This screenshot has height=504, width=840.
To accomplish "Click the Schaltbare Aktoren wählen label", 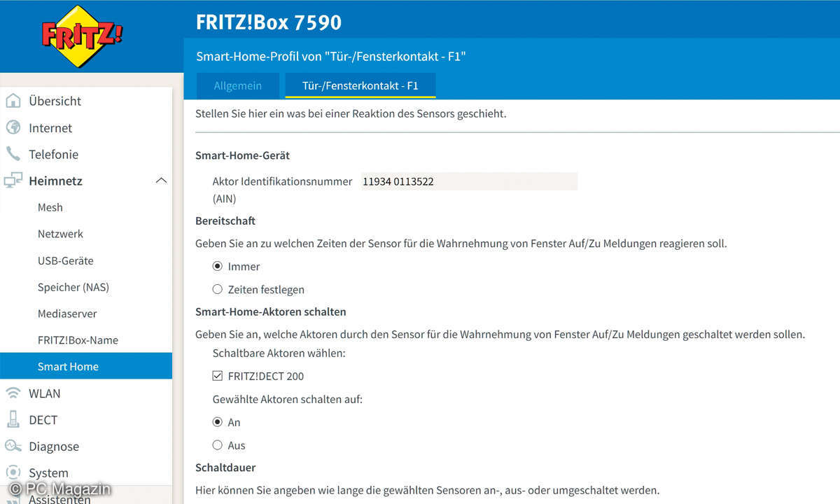I will click(x=279, y=353).
